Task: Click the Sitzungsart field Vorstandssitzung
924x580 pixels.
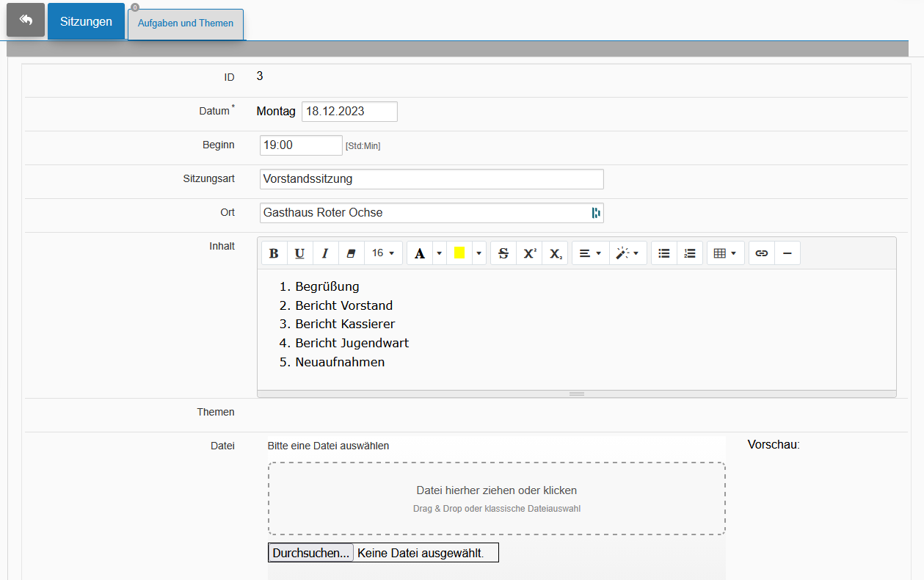Action: tap(432, 179)
